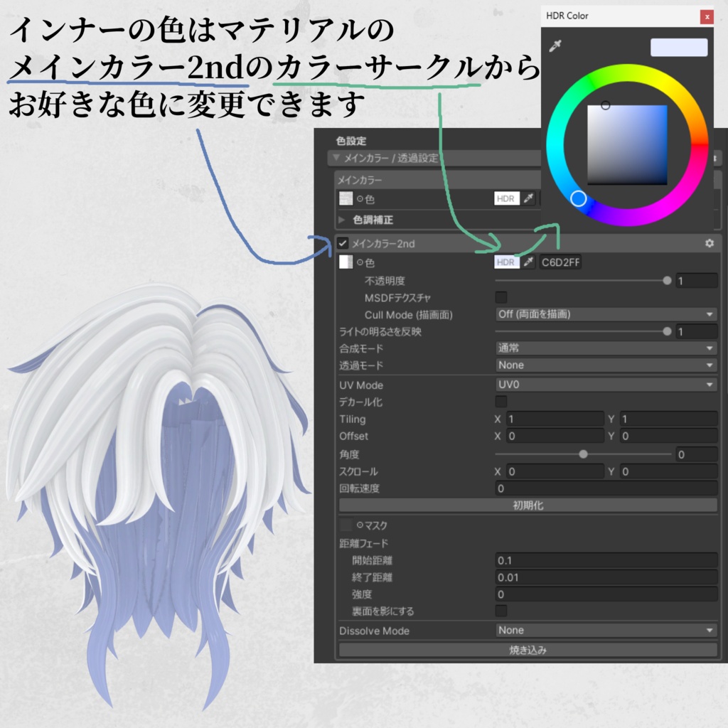Open the 合成モード dropdown
728x728 pixels.
606,348
